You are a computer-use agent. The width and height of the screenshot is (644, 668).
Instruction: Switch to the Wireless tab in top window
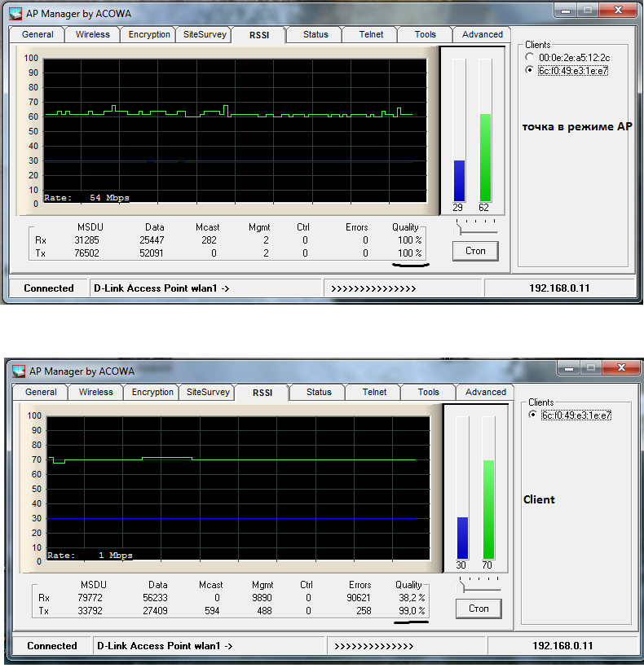click(x=92, y=34)
